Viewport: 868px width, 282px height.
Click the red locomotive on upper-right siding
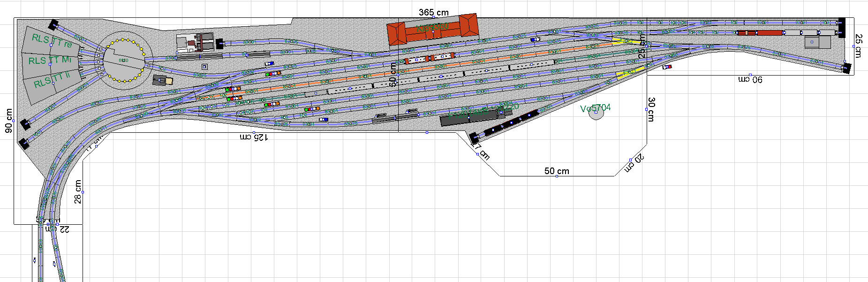tap(760, 33)
